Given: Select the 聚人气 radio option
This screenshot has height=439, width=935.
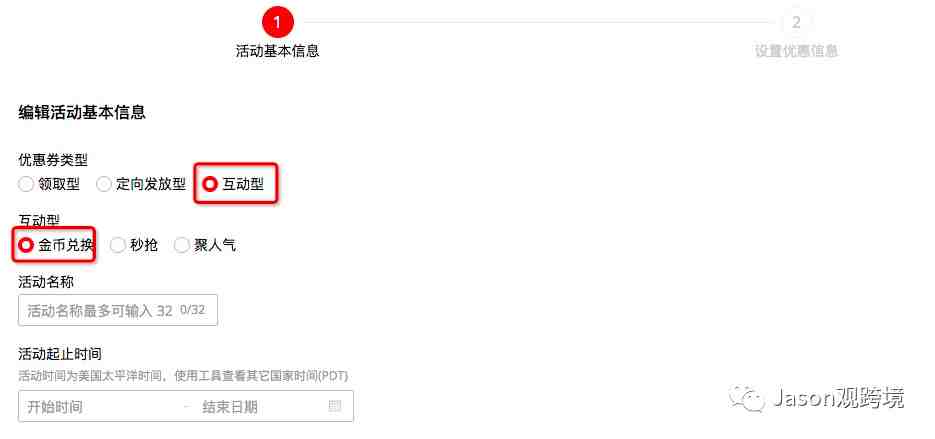Looking at the screenshot, I should (x=182, y=245).
